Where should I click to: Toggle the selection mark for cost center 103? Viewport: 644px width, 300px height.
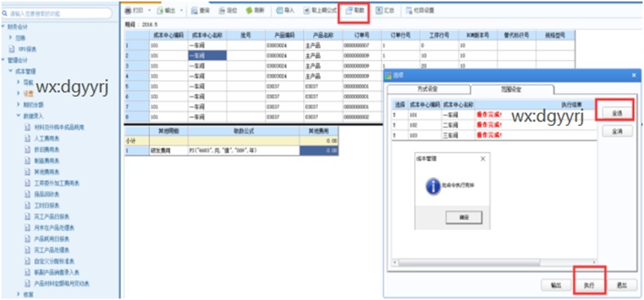[394, 135]
